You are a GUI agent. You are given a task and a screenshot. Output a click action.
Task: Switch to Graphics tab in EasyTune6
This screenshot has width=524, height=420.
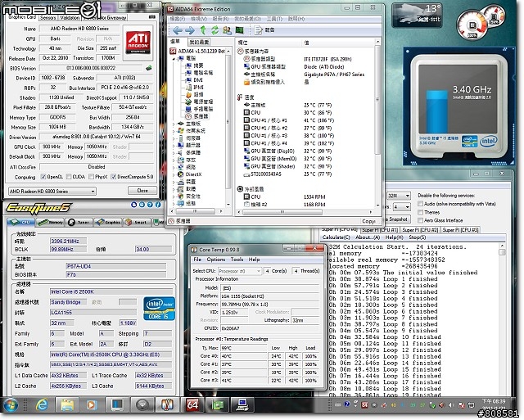pyautogui.click(x=107, y=222)
